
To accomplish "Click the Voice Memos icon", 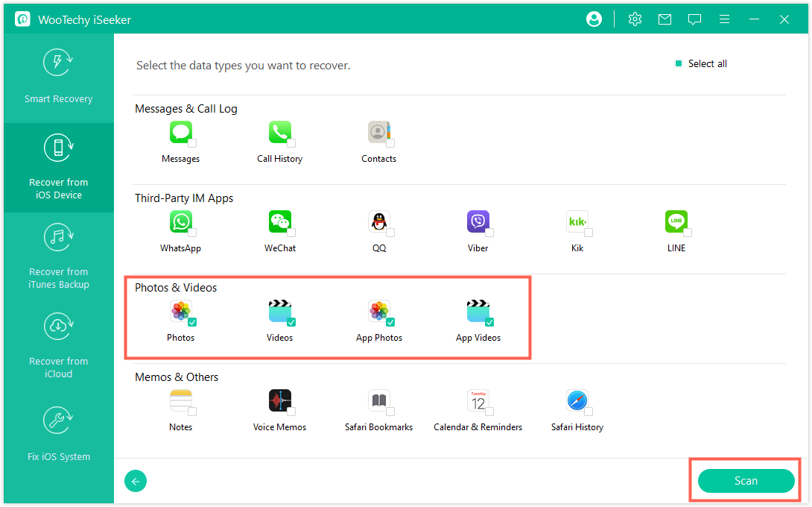I will 279,400.
